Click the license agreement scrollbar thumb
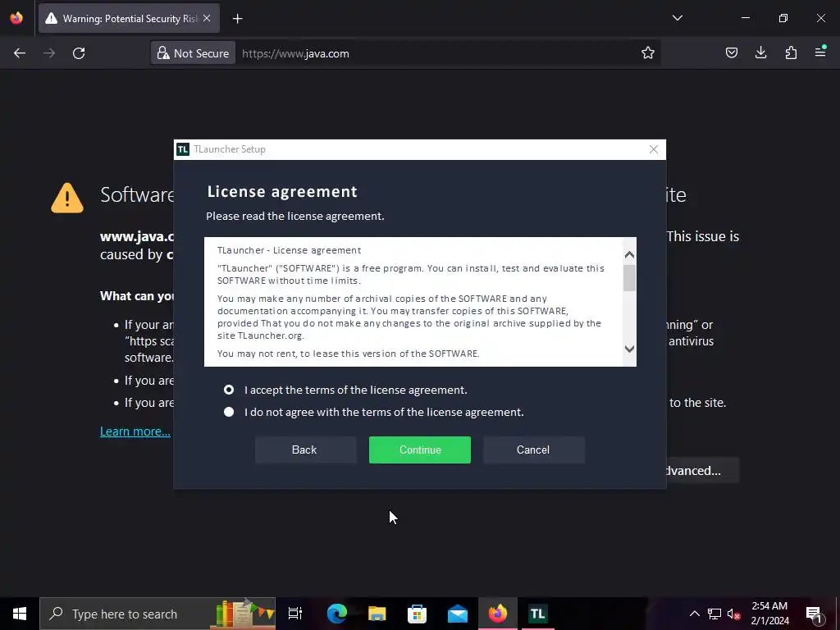840x630 pixels. tap(629, 278)
